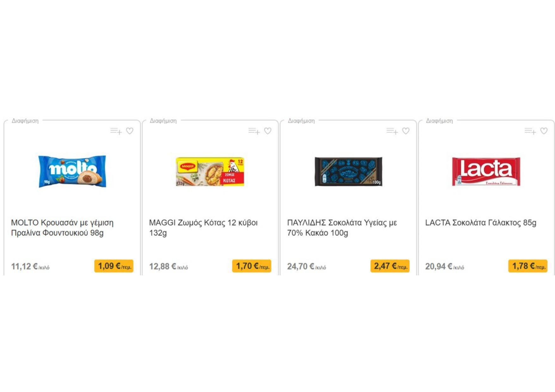Click the 1,09 € price button
Screen dimensions: 555x392
(114, 266)
